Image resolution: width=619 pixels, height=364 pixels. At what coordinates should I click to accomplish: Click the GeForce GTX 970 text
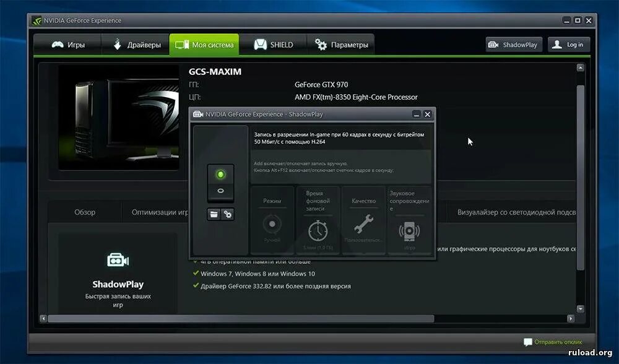[x=321, y=84]
